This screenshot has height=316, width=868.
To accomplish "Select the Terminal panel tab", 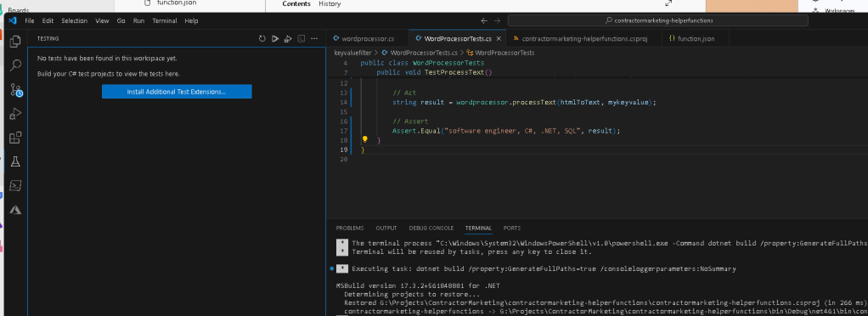I will 478,228.
